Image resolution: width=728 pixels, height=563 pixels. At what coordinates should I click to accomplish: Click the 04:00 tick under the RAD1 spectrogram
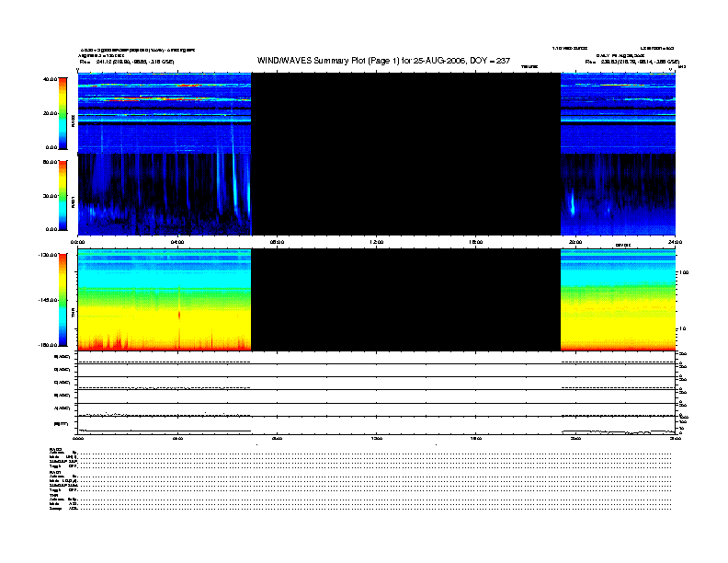(x=177, y=242)
